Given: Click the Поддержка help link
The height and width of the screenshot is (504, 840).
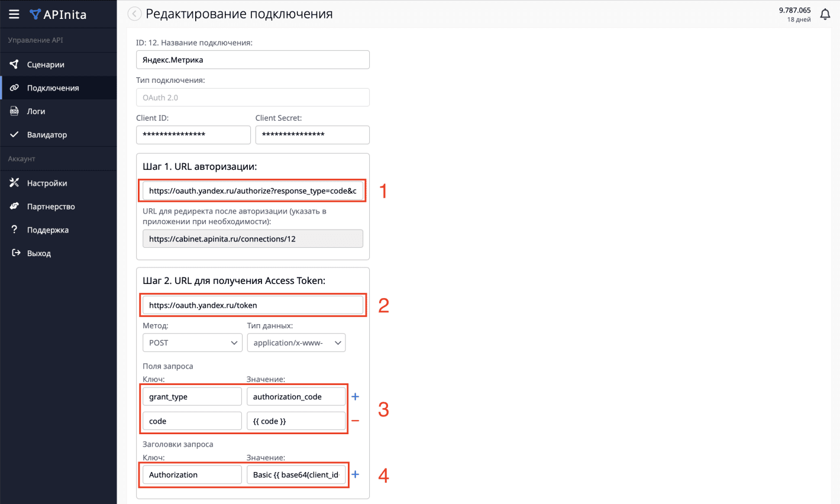Looking at the screenshot, I should (x=47, y=230).
